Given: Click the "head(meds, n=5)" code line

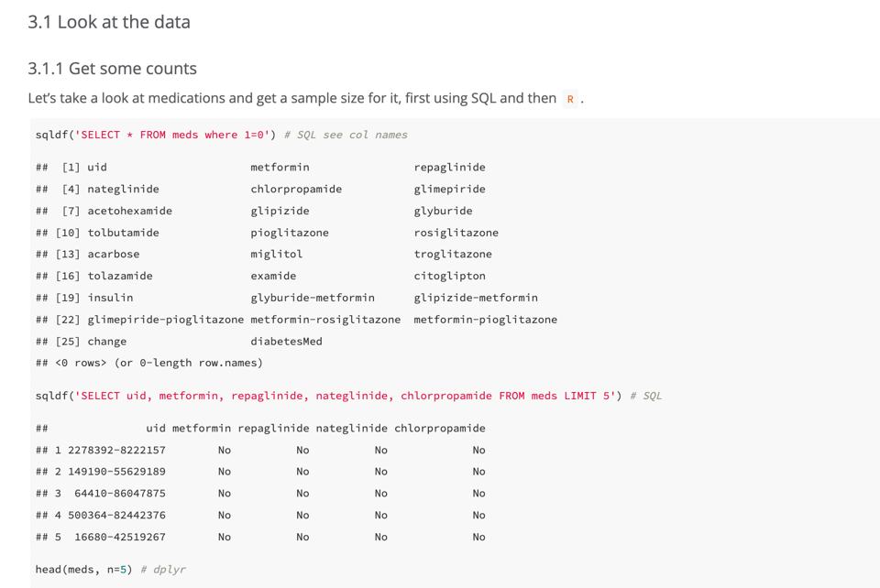Looking at the screenshot, I should click(83, 569).
